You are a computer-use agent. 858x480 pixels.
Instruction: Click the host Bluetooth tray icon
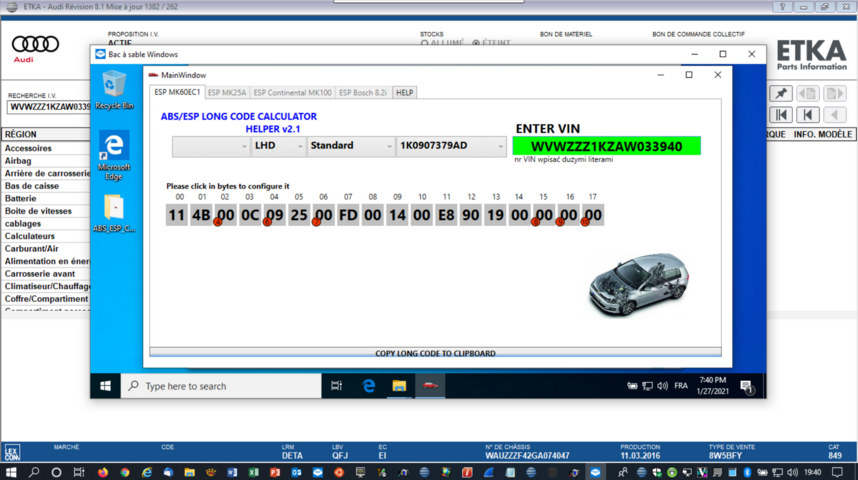(x=747, y=472)
